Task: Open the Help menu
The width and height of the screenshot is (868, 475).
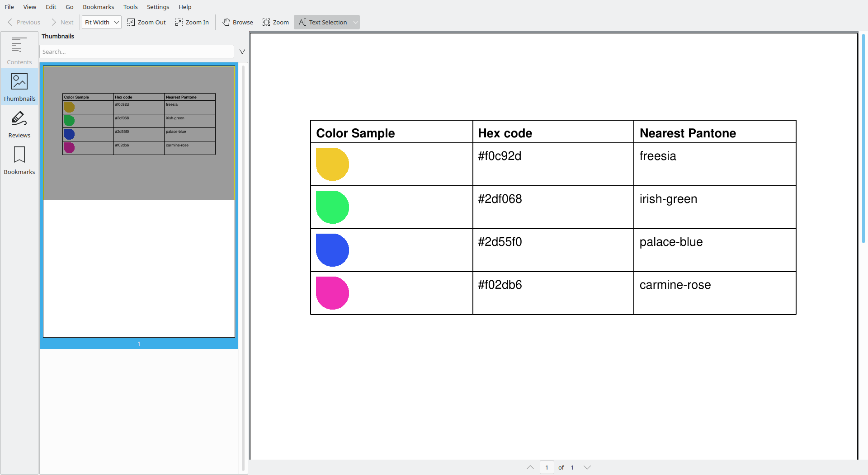Action: click(x=185, y=7)
